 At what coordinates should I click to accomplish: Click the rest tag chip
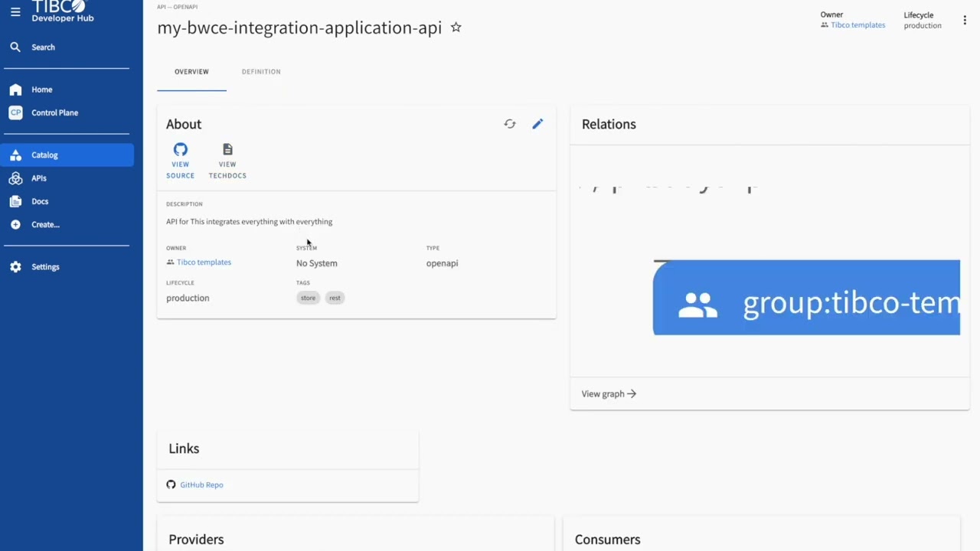pos(335,298)
